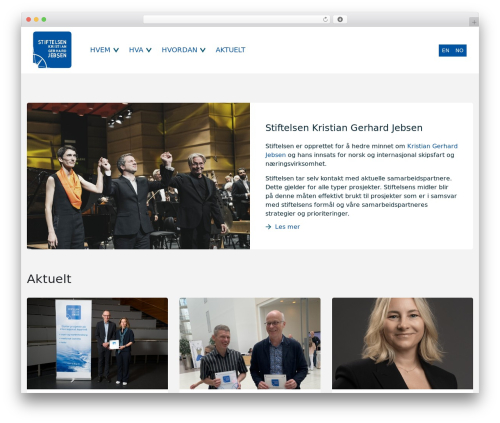Open the HVEM menu label
The width and height of the screenshot is (500, 423).
[x=100, y=50]
